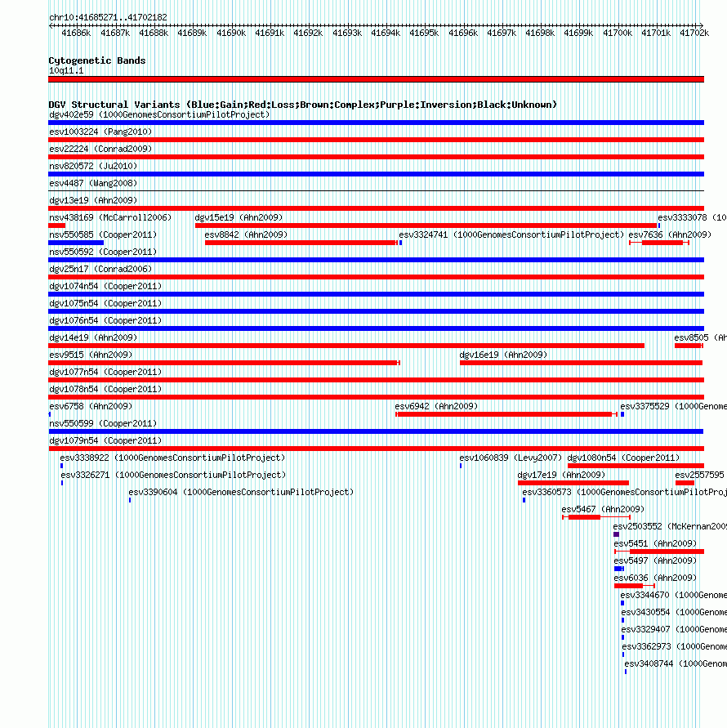Click esv3326271 1000Genomes variant label

173,476
